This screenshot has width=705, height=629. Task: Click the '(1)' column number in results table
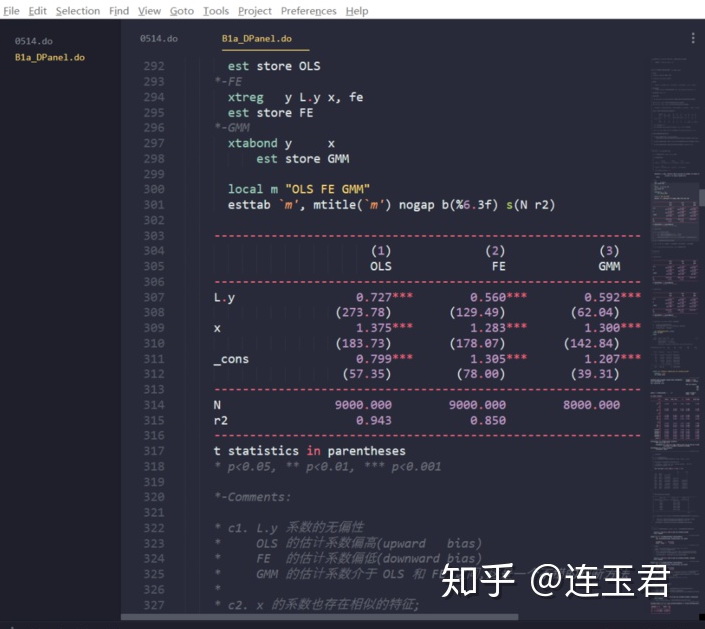pos(381,251)
